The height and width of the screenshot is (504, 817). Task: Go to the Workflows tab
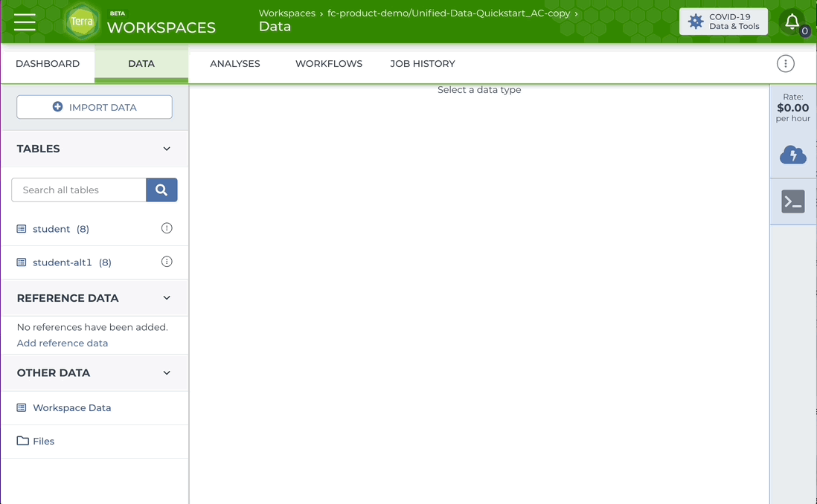click(x=329, y=63)
